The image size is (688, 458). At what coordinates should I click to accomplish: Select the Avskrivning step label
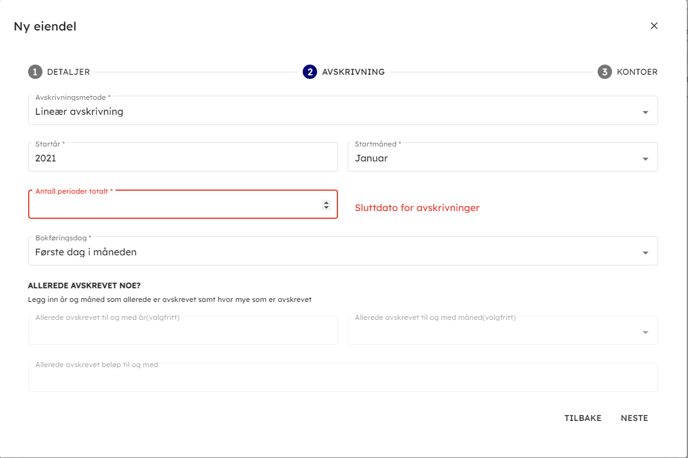(353, 72)
